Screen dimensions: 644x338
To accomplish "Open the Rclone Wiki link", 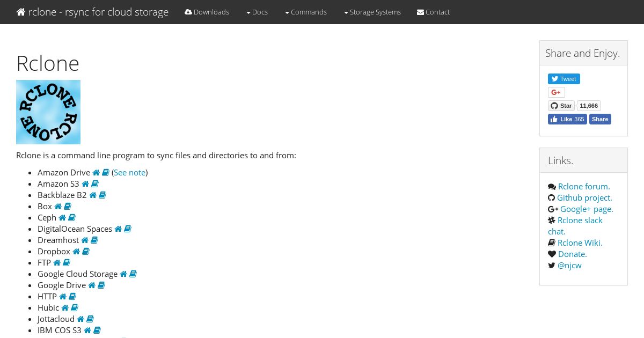I will (580, 243).
